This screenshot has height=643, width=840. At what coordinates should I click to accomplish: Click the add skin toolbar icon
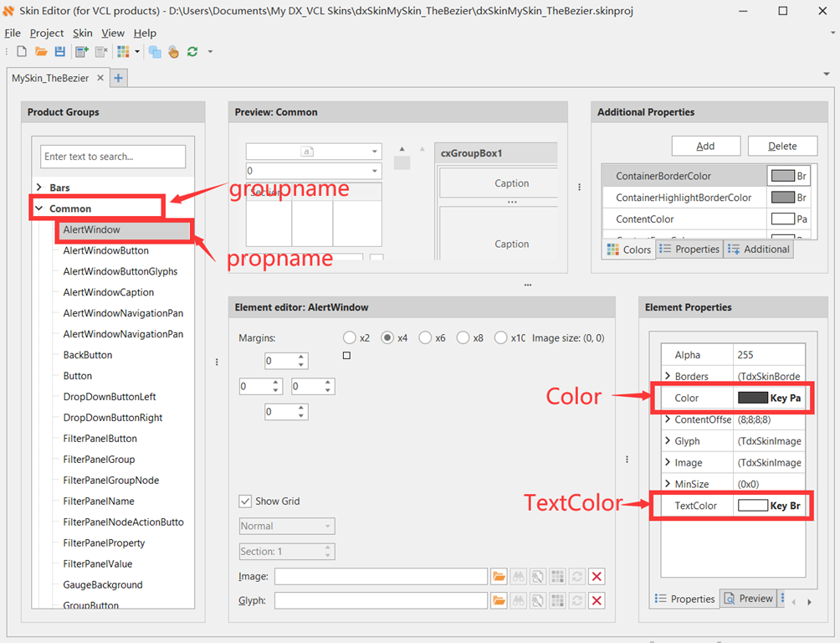[x=82, y=51]
